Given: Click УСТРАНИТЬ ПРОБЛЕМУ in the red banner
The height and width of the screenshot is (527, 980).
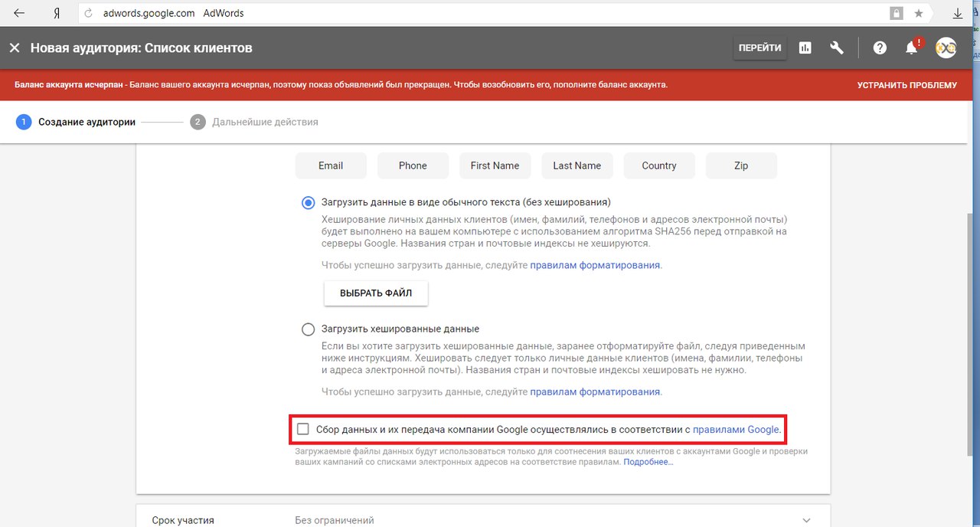Looking at the screenshot, I should pos(906,85).
